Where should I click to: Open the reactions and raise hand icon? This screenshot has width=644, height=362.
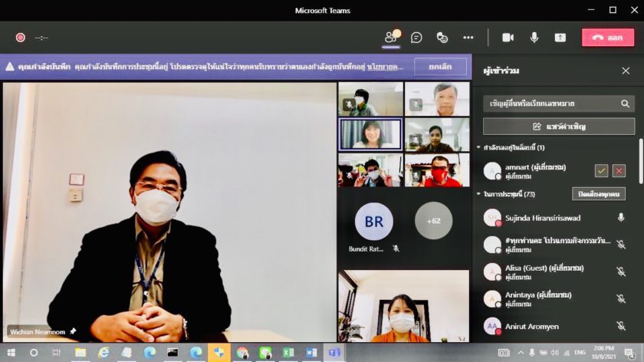point(442,37)
